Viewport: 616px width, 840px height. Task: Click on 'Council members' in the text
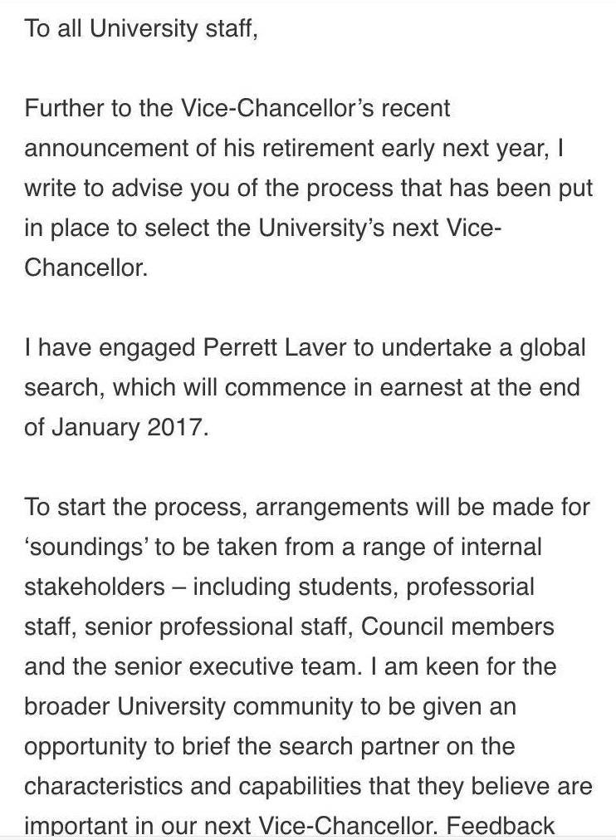tap(457, 626)
